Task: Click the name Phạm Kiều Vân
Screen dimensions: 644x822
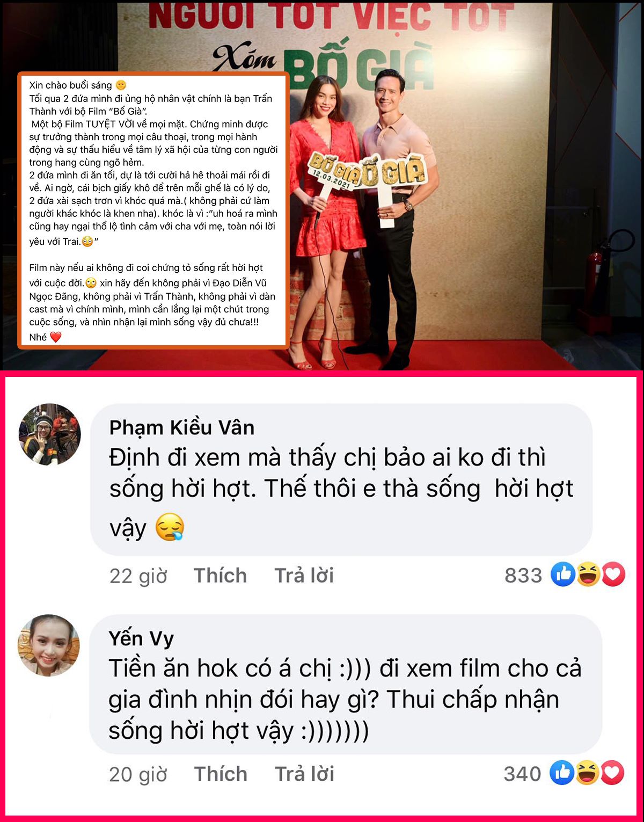Action: point(182,428)
